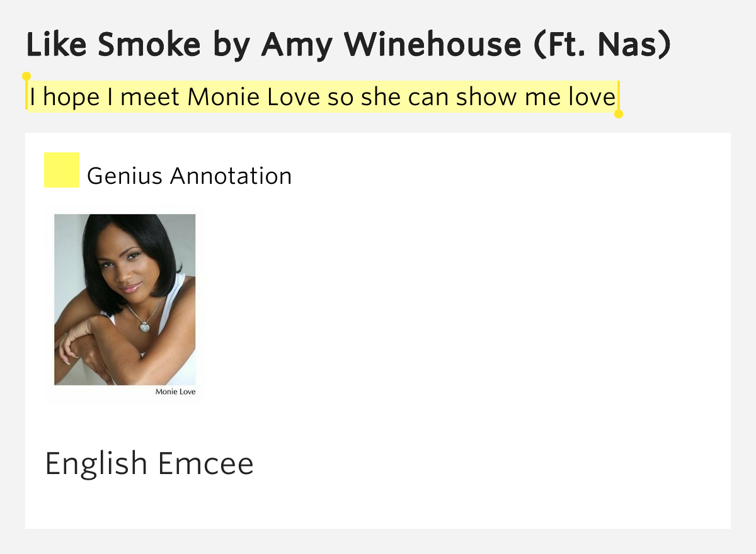Click "Amy Winehouse" in the title
This screenshot has width=756, height=554.
[391, 45]
